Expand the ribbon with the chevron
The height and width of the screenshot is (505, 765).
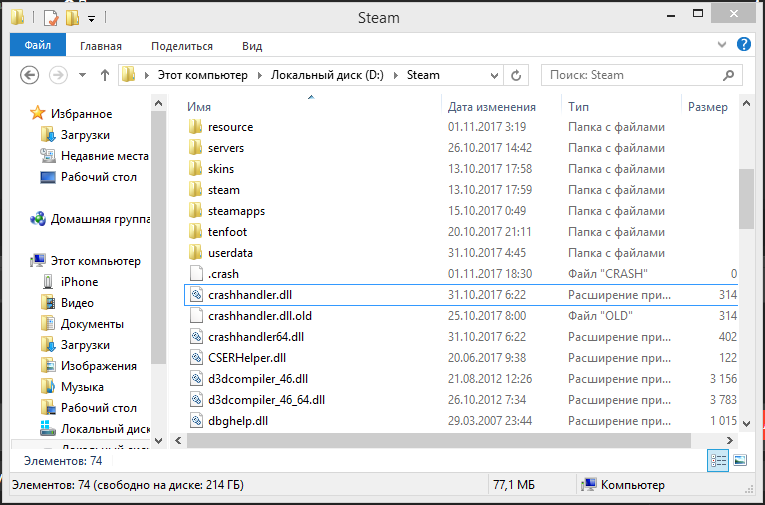(x=722, y=44)
